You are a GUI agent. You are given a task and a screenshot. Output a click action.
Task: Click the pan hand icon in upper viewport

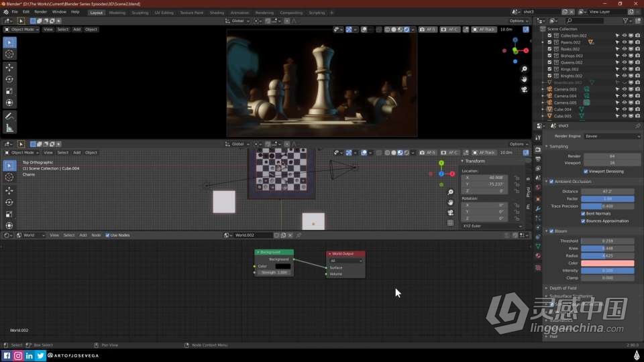(x=524, y=79)
